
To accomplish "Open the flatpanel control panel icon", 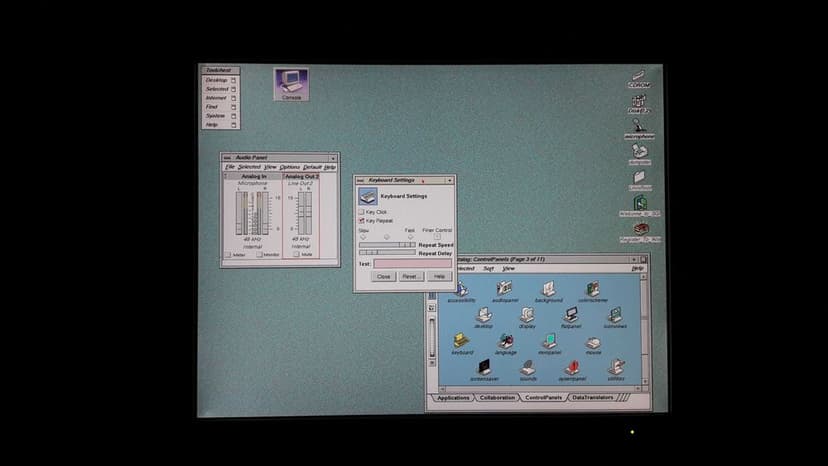I will coord(571,318).
